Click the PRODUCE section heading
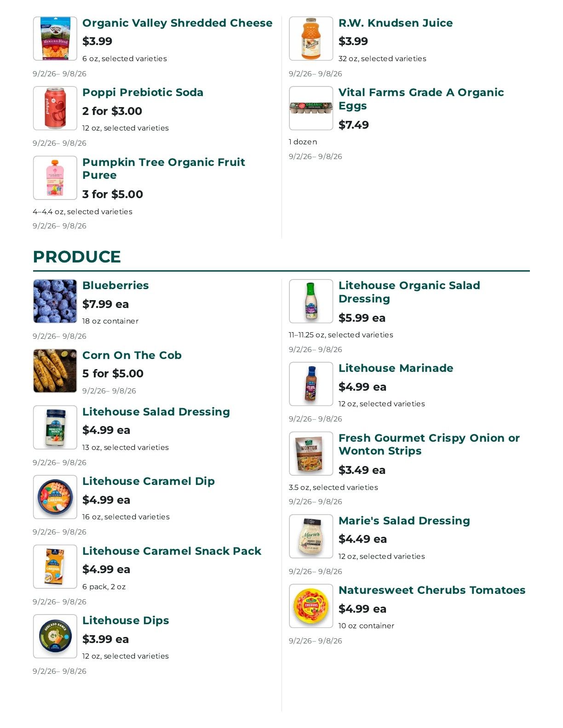Viewport: 563px width, 728px height. point(77,256)
